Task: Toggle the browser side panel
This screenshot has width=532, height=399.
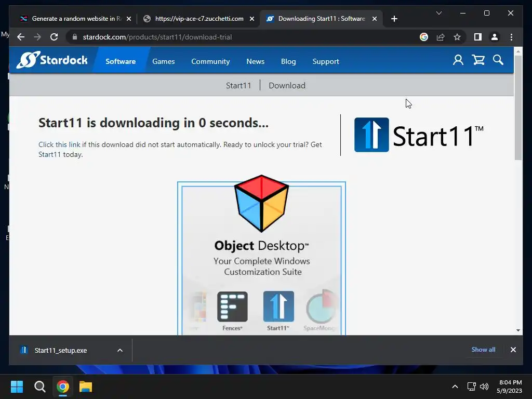Action: pos(478,37)
